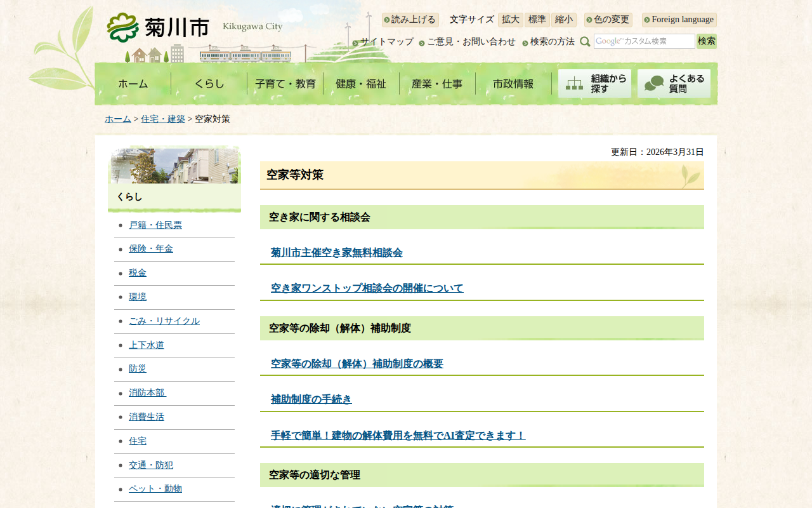This screenshot has height=508, width=812.
Task: Open the 色の変更 color change option
Action: pyautogui.click(x=608, y=20)
